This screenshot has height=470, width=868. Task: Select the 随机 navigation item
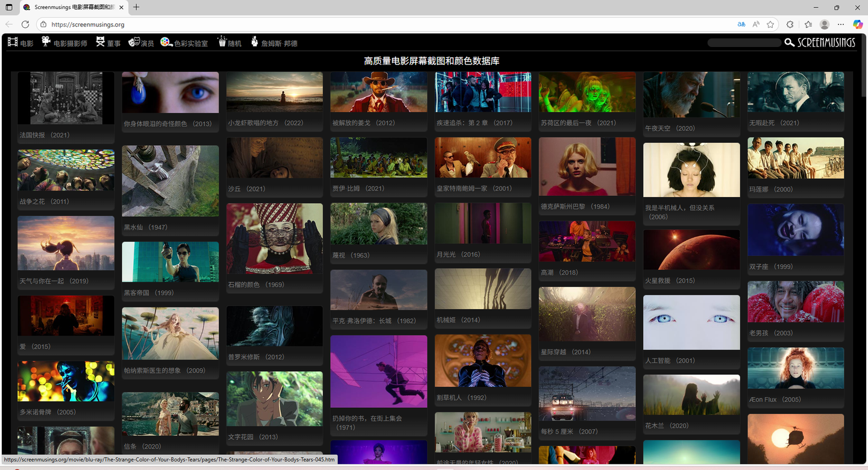[x=230, y=43]
